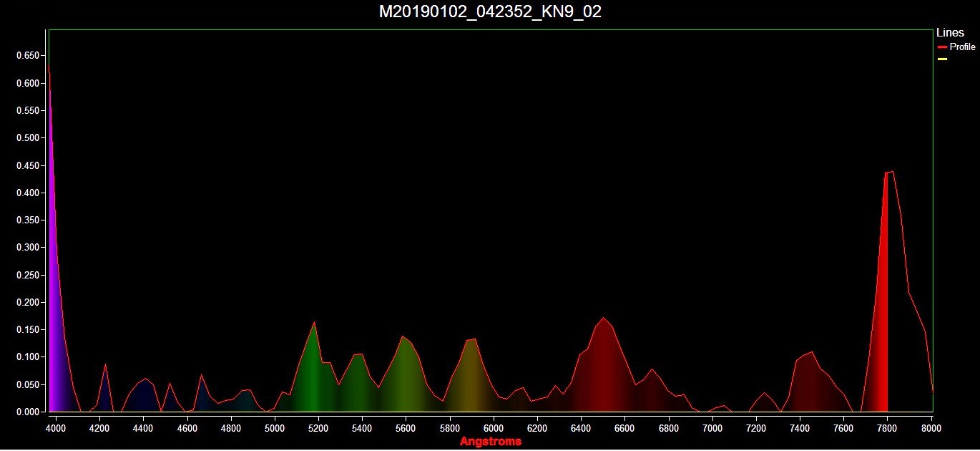Click the 0.550 y-axis tick label
Screen dimensions: 980x451
coord(28,111)
